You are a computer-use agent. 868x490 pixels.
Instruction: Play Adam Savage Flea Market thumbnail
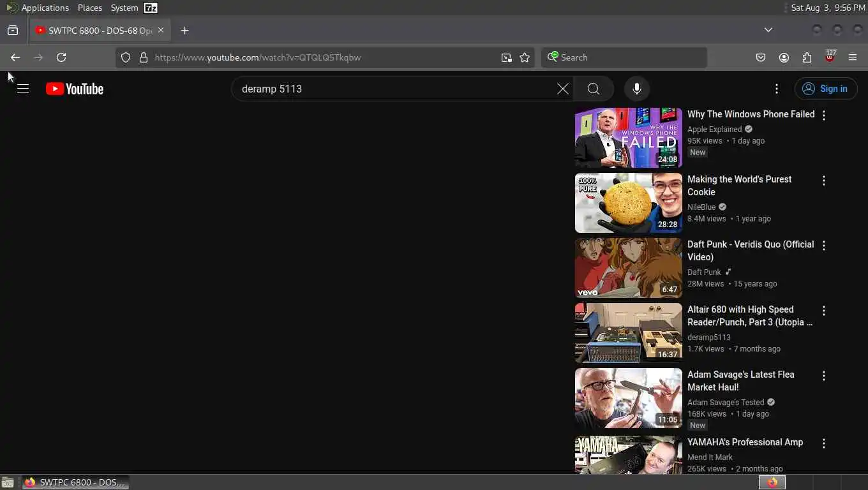pyautogui.click(x=629, y=398)
